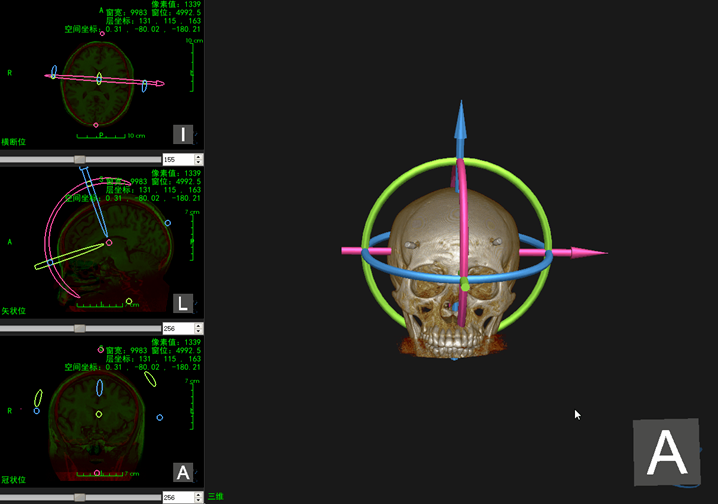Click the sagittal slice slider handle
Viewport: 718px width, 504px height.
coord(80,328)
